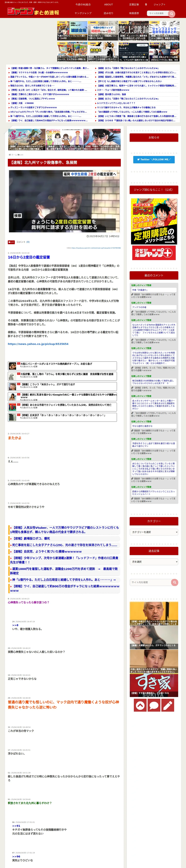Click the article's main news video image
Viewport: 186px width, 868px height.
coord(64,201)
